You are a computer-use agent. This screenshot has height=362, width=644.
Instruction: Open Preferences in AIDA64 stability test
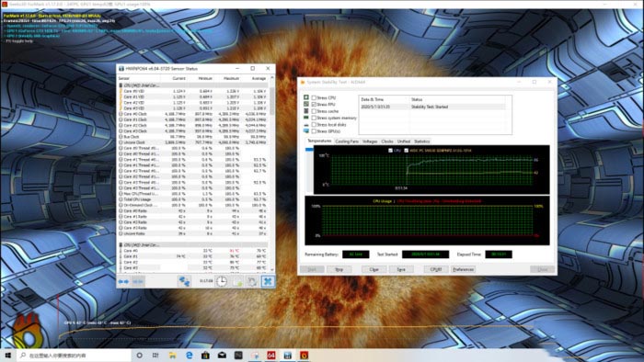tap(464, 270)
